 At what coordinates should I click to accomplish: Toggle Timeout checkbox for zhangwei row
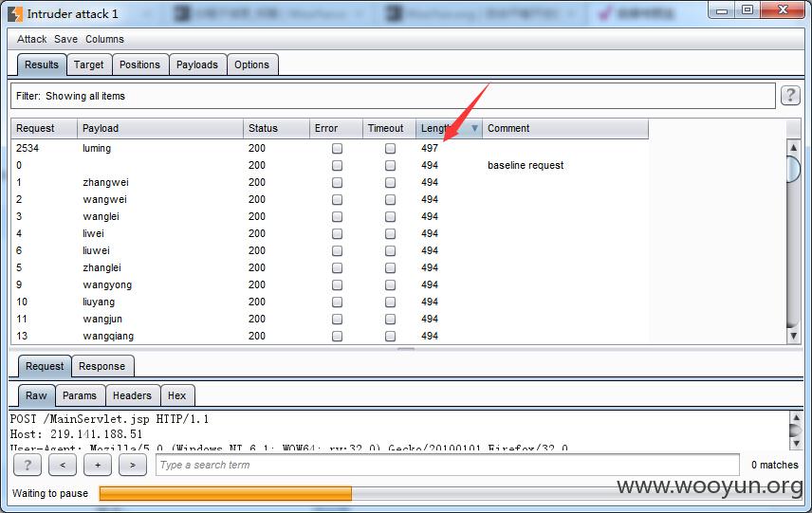(x=391, y=183)
